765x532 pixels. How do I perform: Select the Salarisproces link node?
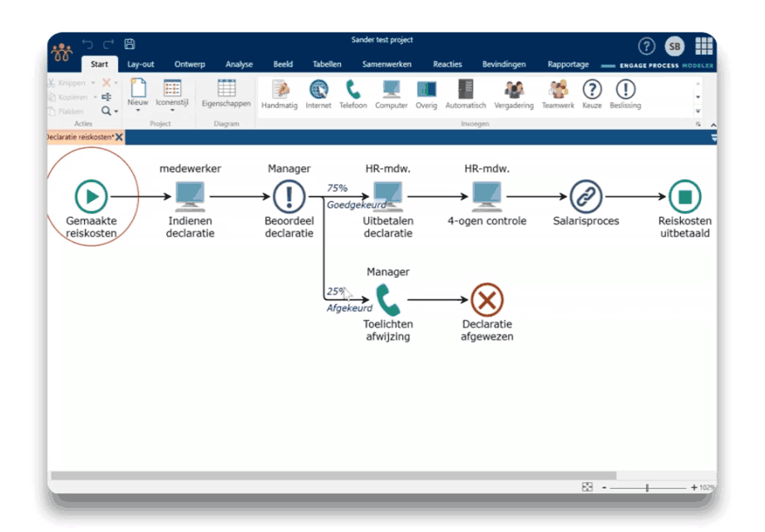[x=586, y=197]
